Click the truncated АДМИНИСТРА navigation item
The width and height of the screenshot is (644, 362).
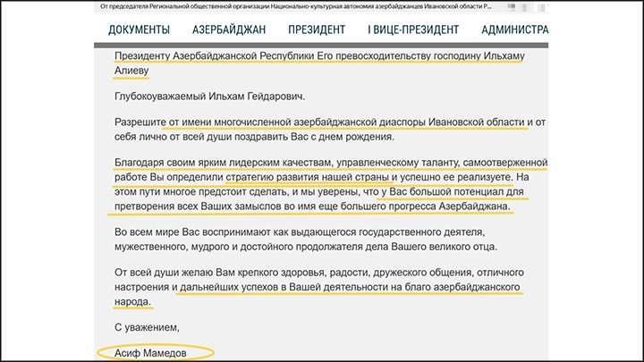[x=513, y=29]
